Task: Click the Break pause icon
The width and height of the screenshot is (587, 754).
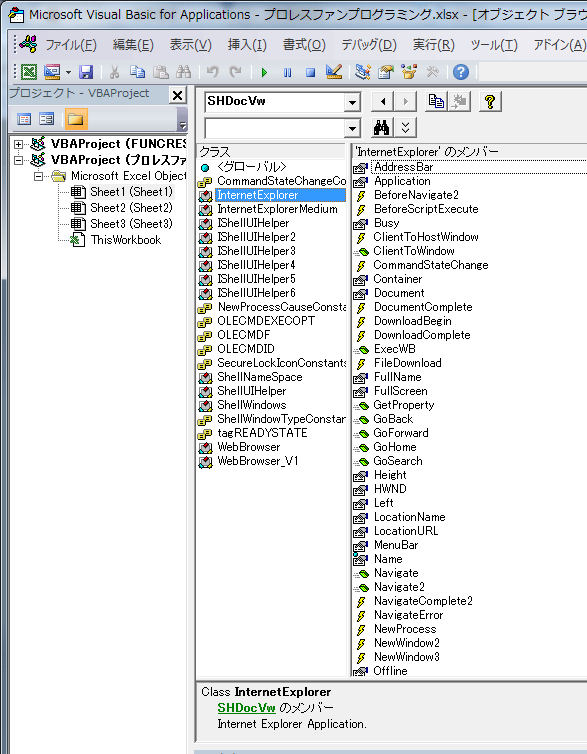Action: point(287,73)
